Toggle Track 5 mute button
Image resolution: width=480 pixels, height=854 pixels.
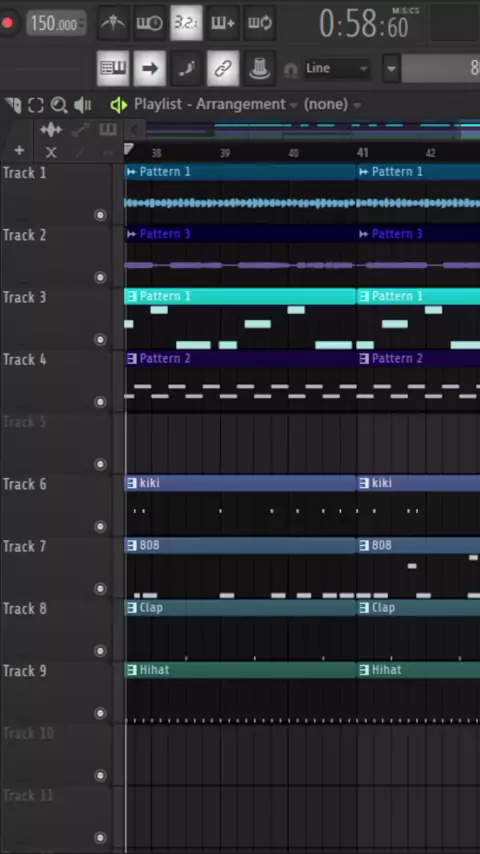pyautogui.click(x=100, y=464)
